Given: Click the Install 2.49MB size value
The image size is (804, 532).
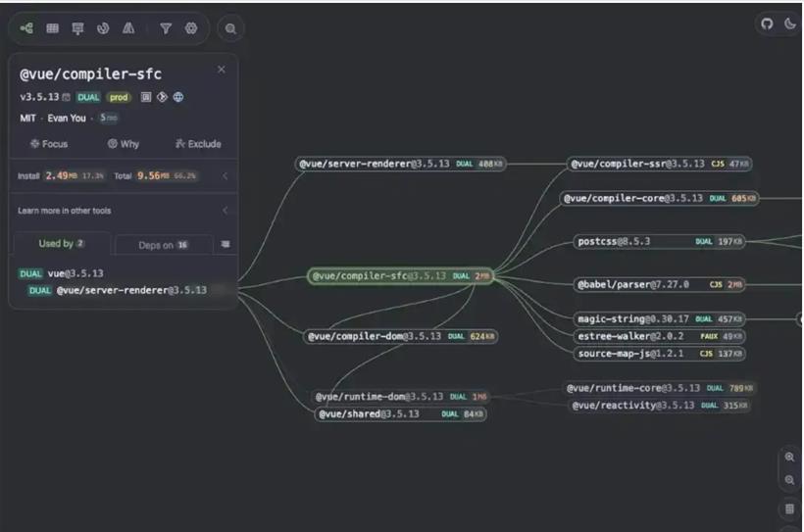Looking at the screenshot, I should pos(61,175).
